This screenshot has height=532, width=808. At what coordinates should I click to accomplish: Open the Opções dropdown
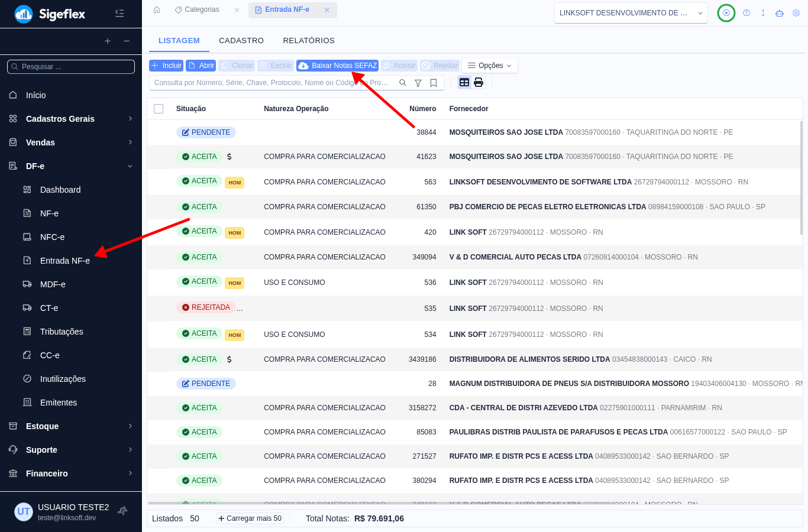pos(490,66)
